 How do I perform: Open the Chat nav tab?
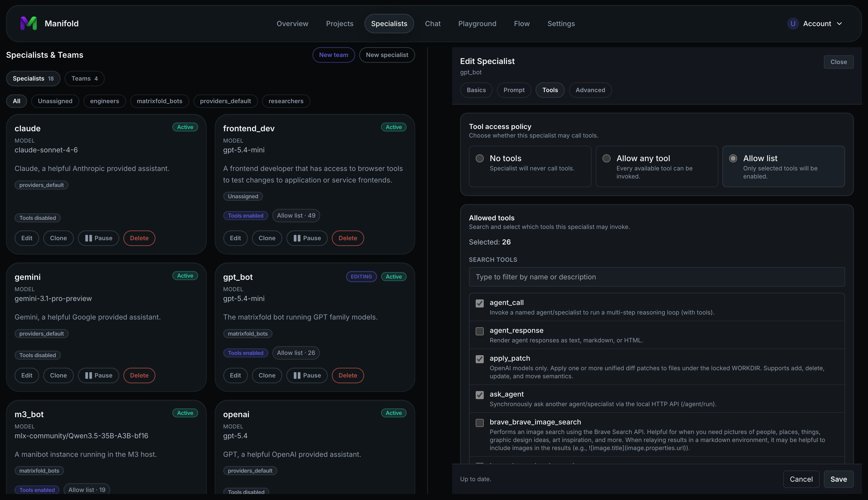coord(433,24)
